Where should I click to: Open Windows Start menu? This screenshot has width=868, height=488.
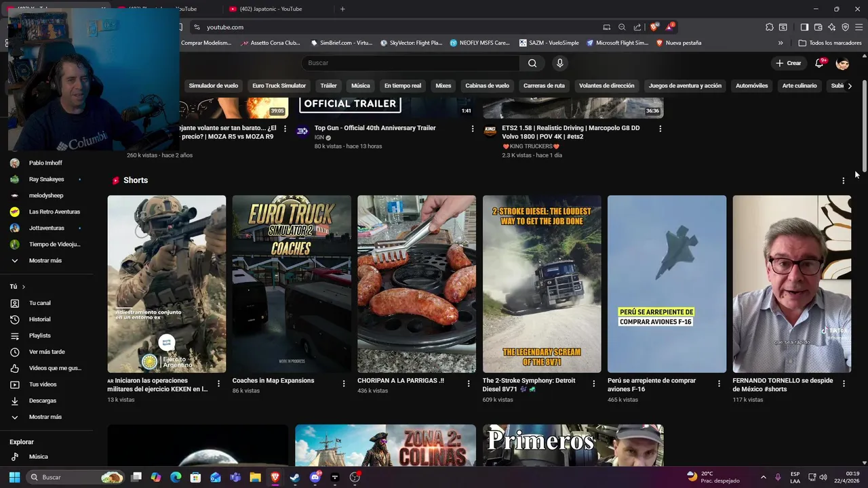pyautogui.click(x=14, y=477)
